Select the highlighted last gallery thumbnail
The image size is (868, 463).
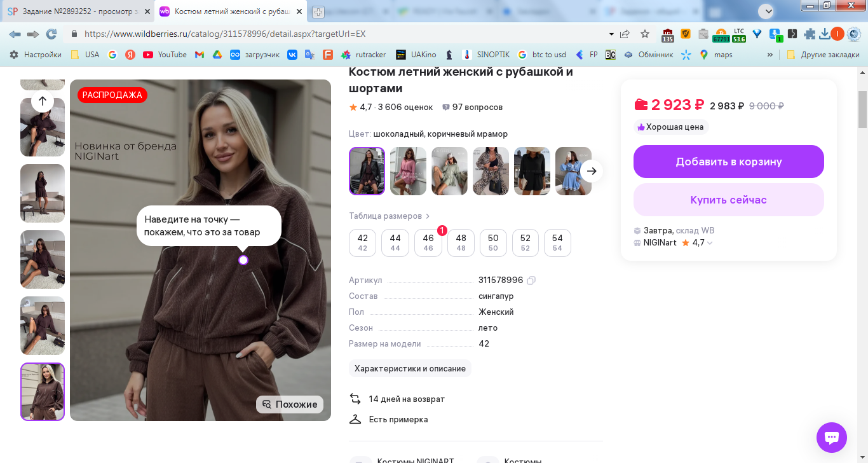coord(43,392)
